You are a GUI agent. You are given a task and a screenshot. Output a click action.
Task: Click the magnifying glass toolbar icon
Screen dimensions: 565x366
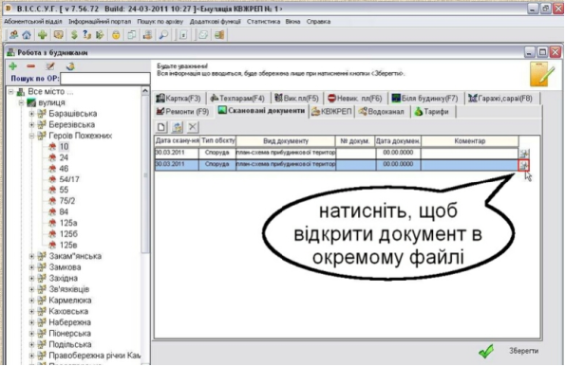point(164,35)
